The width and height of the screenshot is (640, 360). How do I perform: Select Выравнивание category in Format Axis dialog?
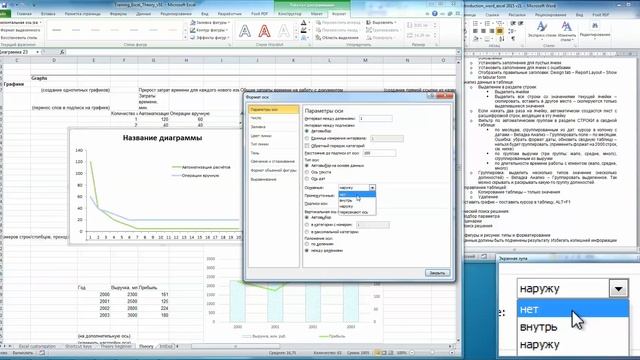(273, 179)
